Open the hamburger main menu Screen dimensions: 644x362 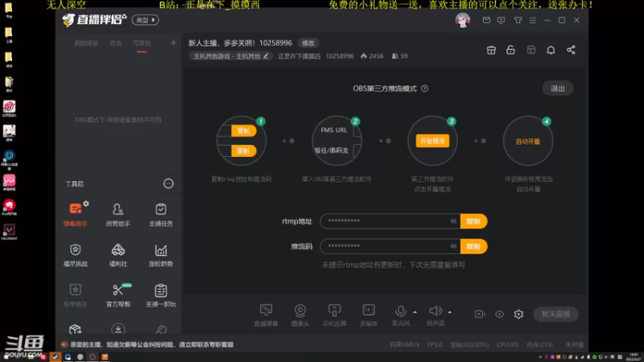pyautogui.click(x=533, y=20)
